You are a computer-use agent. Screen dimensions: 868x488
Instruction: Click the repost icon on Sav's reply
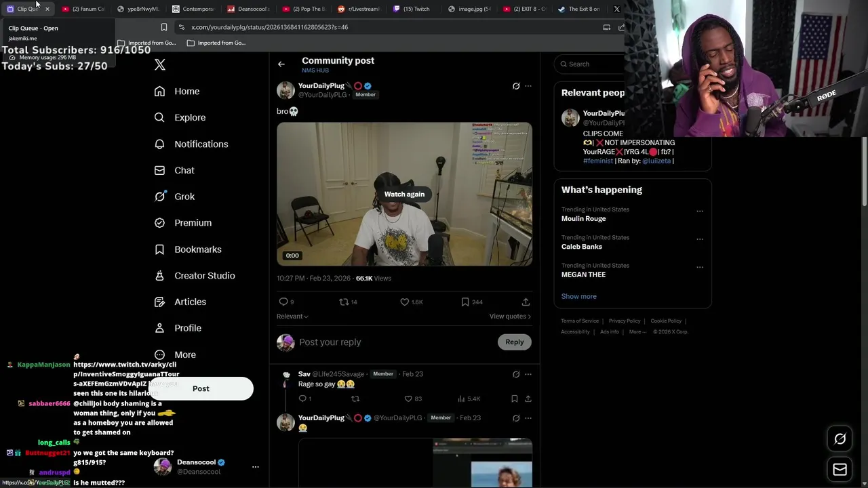tap(355, 399)
